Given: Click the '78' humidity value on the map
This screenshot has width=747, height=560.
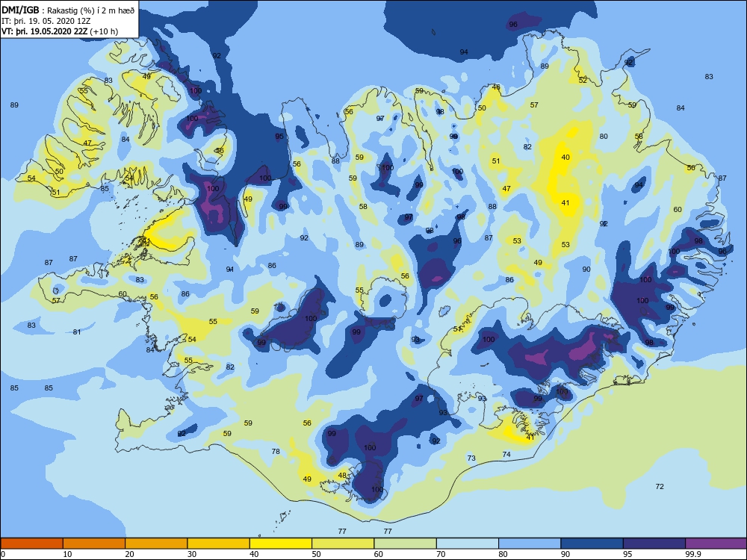Looking at the screenshot, I should click(276, 452).
